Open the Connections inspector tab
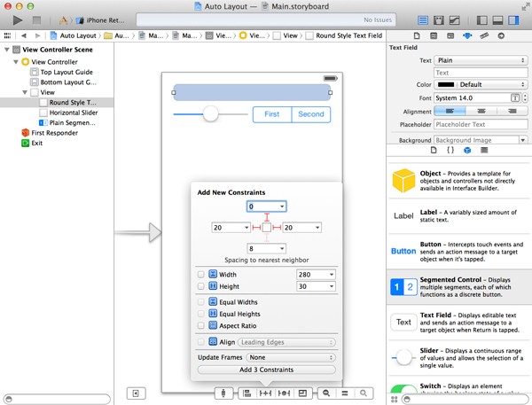This screenshot has height=405, width=532. click(501, 35)
